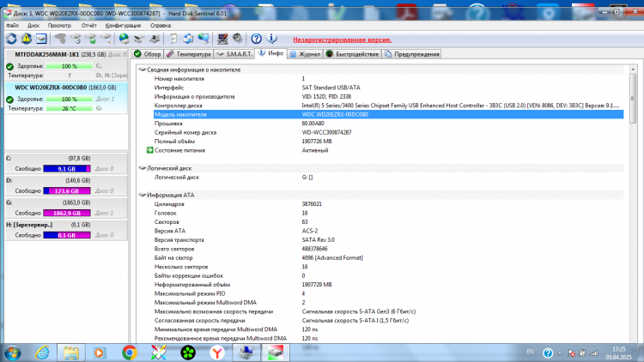Click the disk panel toolbar icon
This screenshot has width=644, height=362.
coord(41,39)
